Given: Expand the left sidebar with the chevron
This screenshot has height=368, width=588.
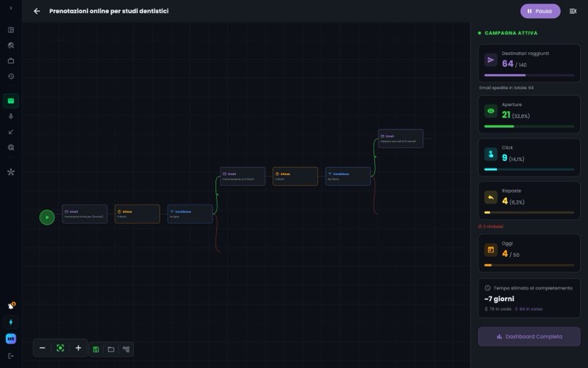Looking at the screenshot, I should click(x=11, y=8).
